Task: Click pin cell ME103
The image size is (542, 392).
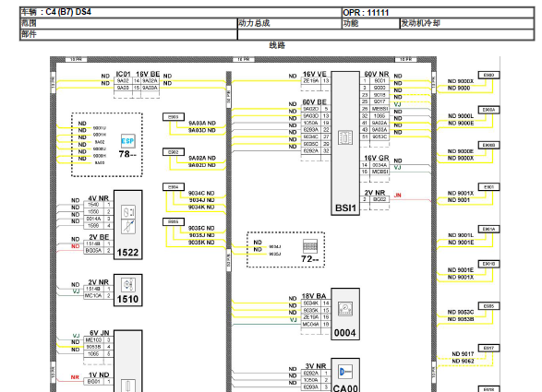Action: pos(93,340)
